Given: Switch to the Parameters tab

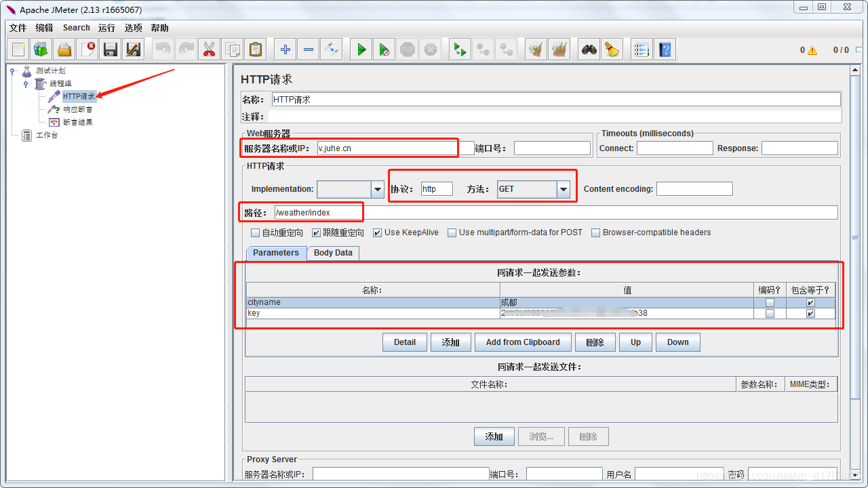Looking at the screenshot, I should [276, 253].
